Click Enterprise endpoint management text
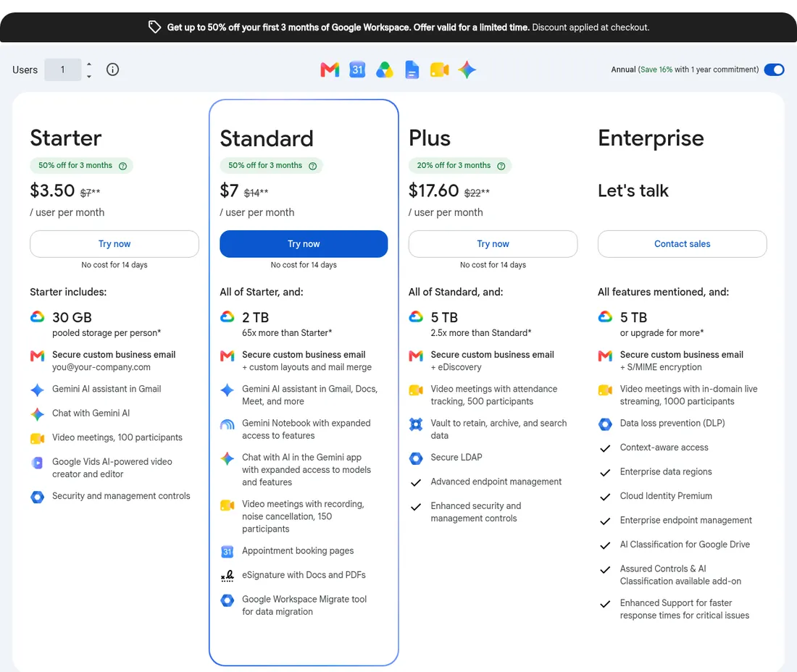The image size is (797, 672). coord(685,520)
